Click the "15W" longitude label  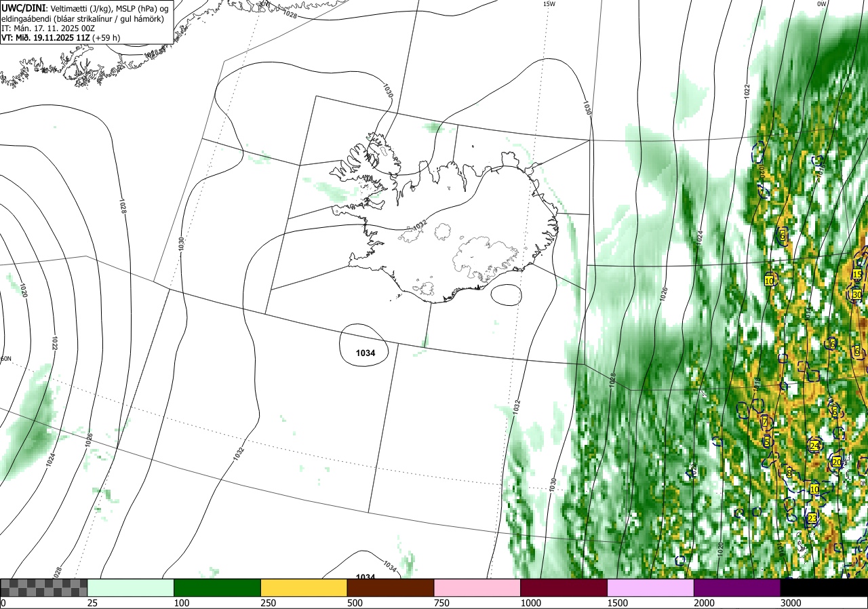tap(549, 4)
